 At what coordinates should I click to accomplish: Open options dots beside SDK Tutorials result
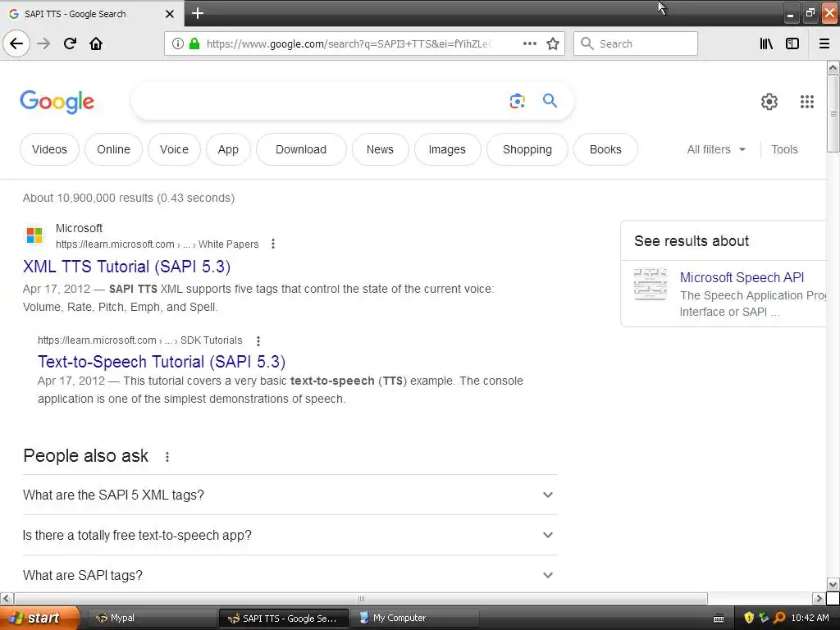click(258, 340)
